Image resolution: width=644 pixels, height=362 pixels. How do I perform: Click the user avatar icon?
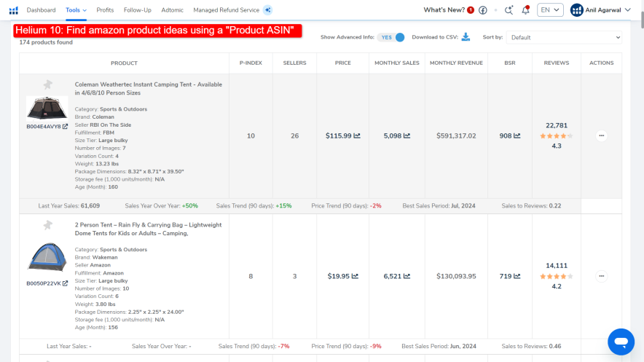coord(577,10)
